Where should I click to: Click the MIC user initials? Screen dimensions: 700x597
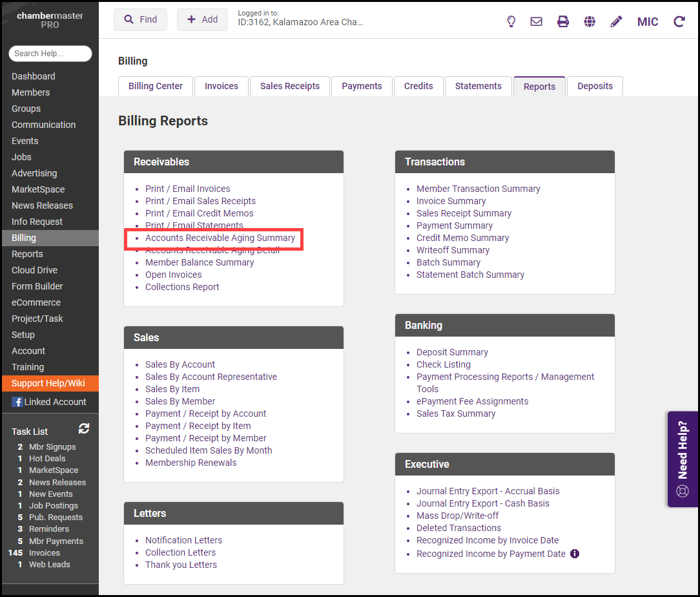pyautogui.click(x=648, y=22)
